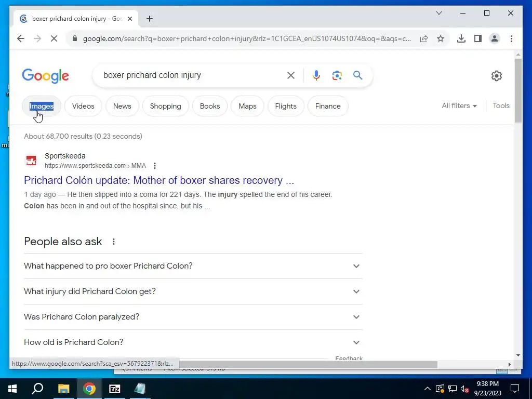Expand 'Was Prichard Colon paralyzed?'
This screenshot has height=399, width=532.
[193, 317]
